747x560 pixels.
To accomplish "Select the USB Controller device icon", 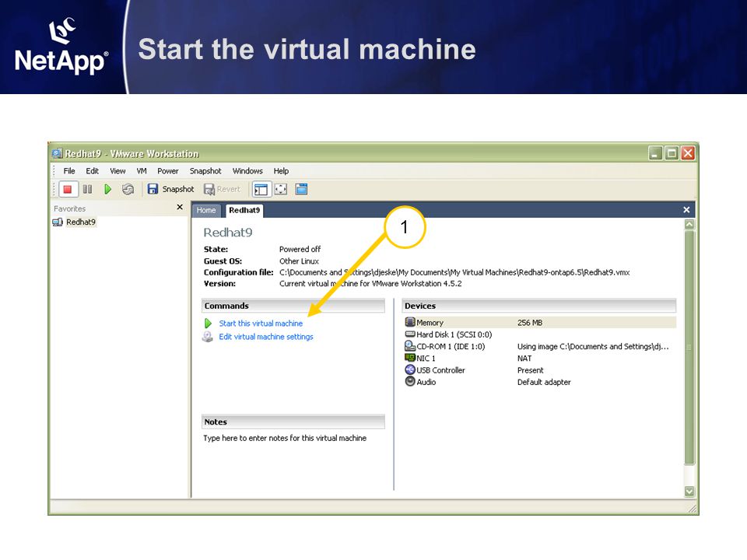I will click(410, 370).
